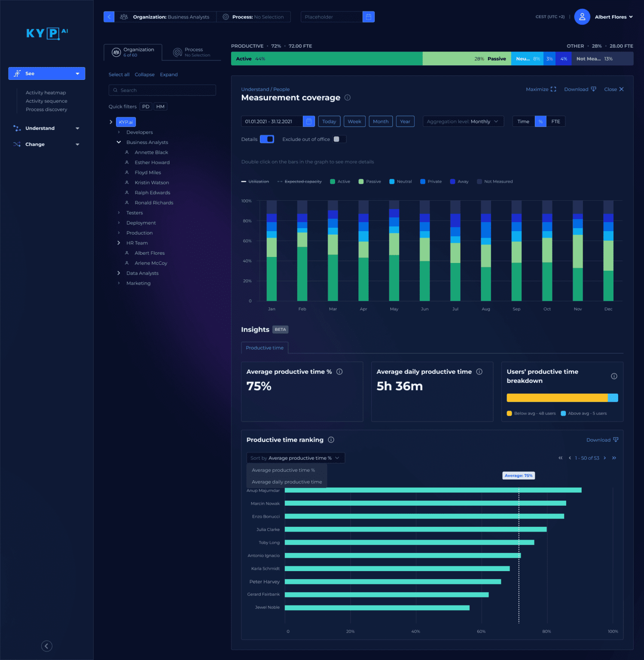The width and height of the screenshot is (644, 660).
Task: Select the Productive time tab under Insights
Action: [x=264, y=348]
